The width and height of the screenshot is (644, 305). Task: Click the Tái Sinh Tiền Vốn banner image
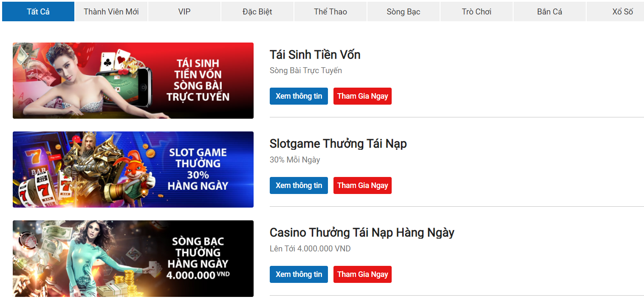click(x=133, y=80)
